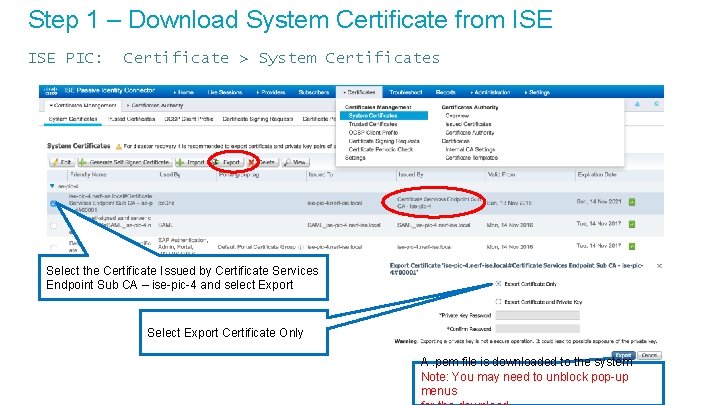Open the Administration menu
The image size is (720, 405).
point(490,92)
